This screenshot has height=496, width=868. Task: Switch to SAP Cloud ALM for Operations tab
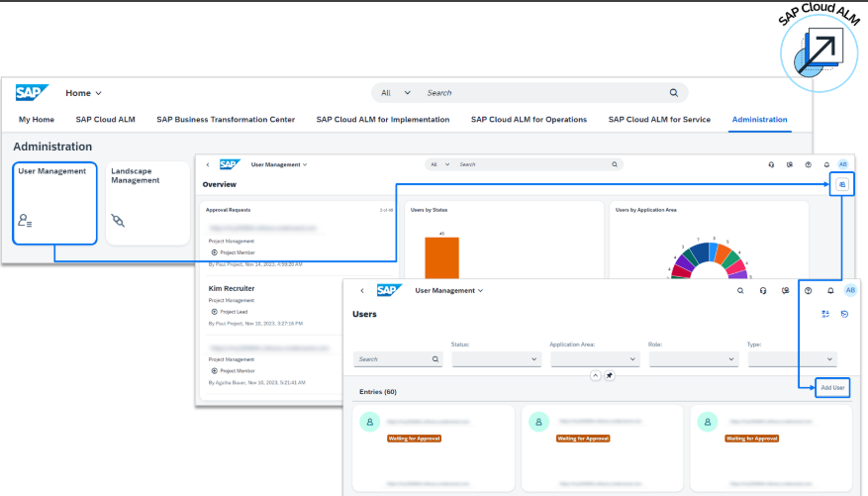click(x=529, y=119)
